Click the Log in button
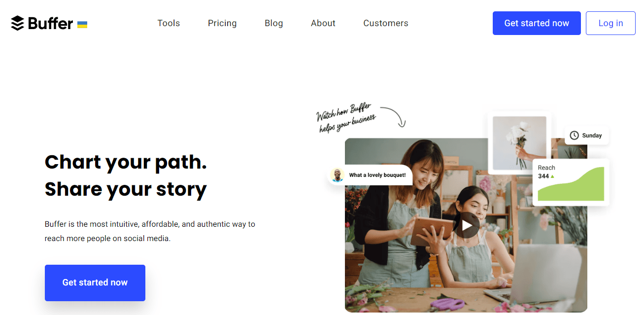The height and width of the screenshot is (315, 644). [610, 23]
